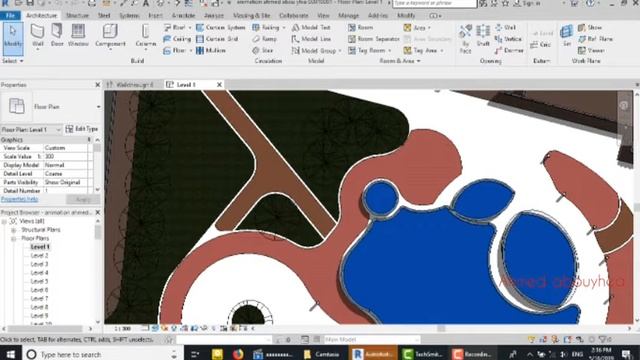This screenshot has width=640, height=360.
Task: Click Sign In in the title bar
Action: tap(527, 3)
